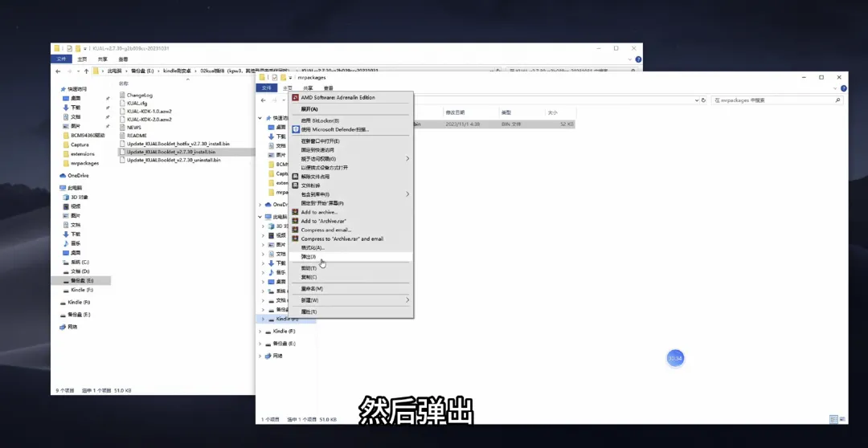Image resolution: width=868 pixels, height=448 pixels.
Task: Select 固定到快速访问 in context menu
Action: click(x=351, y=150)
